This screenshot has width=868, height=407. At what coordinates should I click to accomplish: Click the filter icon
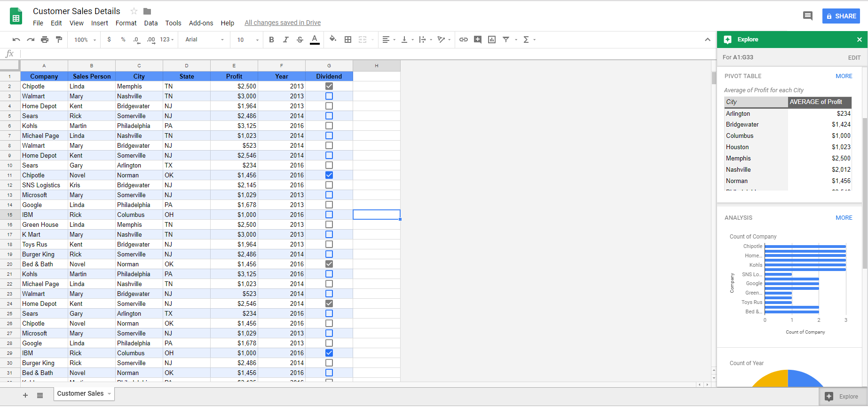506,40
